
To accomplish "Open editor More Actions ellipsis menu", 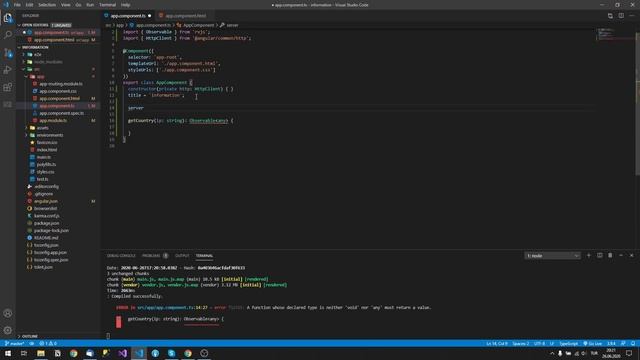I will pos(632,16).
